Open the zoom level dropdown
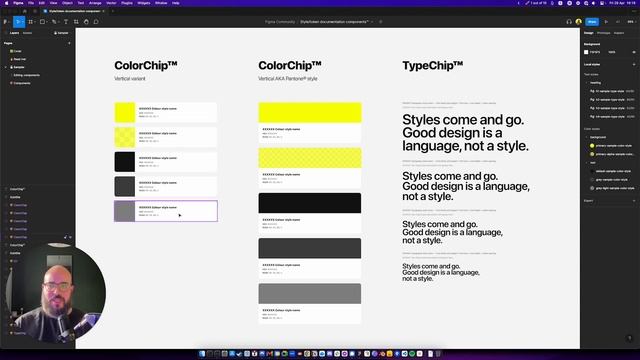 [x=631, y=22]
